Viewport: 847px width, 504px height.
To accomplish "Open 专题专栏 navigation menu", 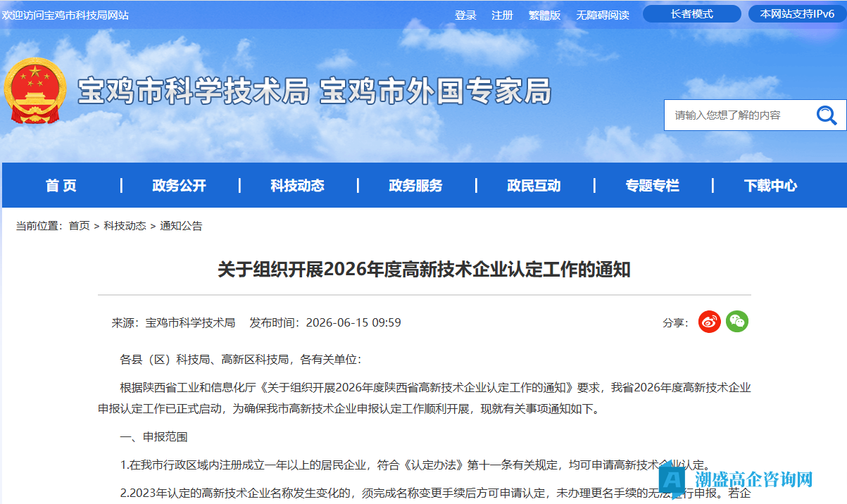I will pyautogui.click(x=653, y=186).
